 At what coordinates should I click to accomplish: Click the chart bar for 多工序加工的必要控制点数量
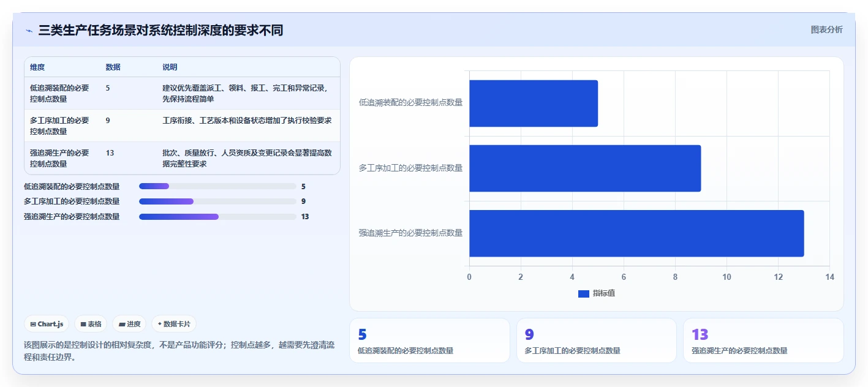tap(585, 168)
